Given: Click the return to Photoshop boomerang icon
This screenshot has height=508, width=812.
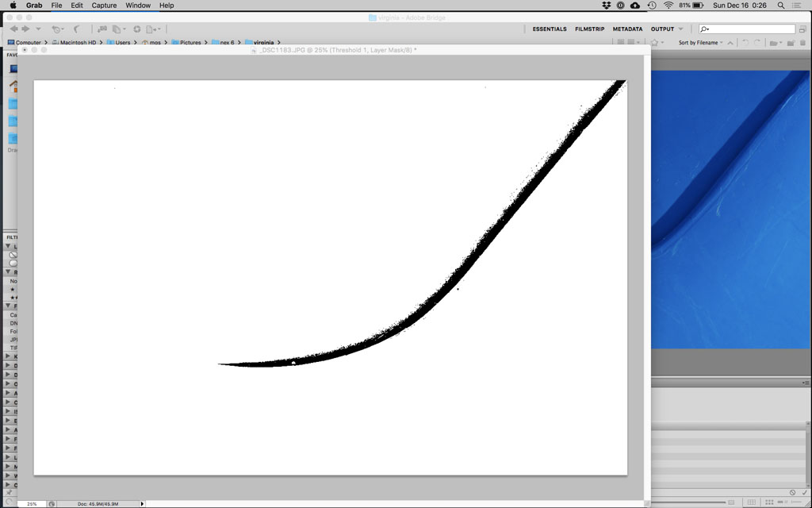Looking at the screenshot, I should 77,29.
